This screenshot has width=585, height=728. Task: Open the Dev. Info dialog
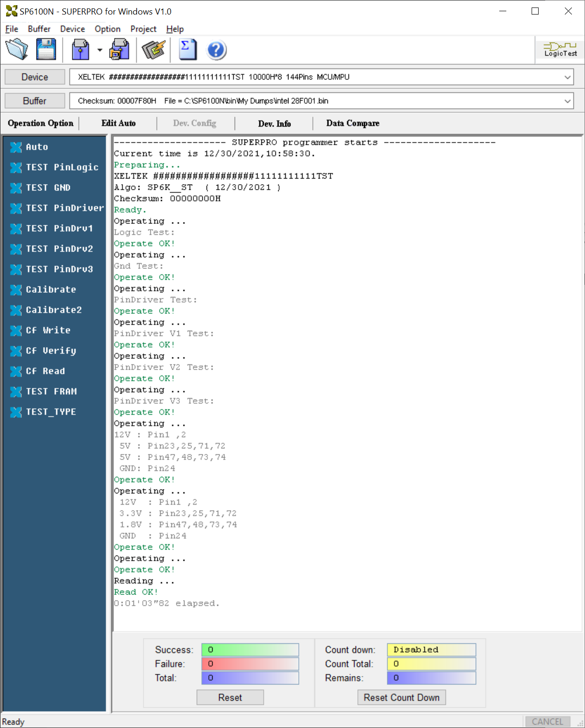pyautogui.click(x=274, y=124)
